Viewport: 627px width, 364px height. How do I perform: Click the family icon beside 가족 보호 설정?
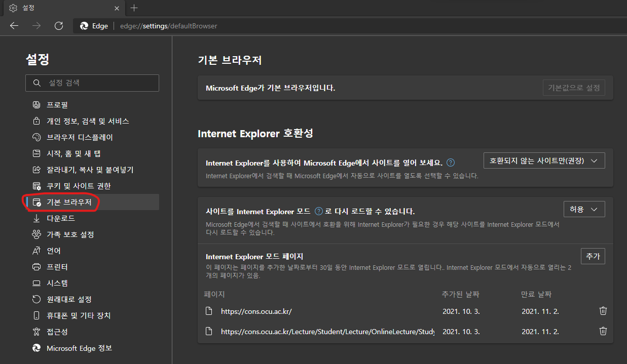click(x=36, y=234)
